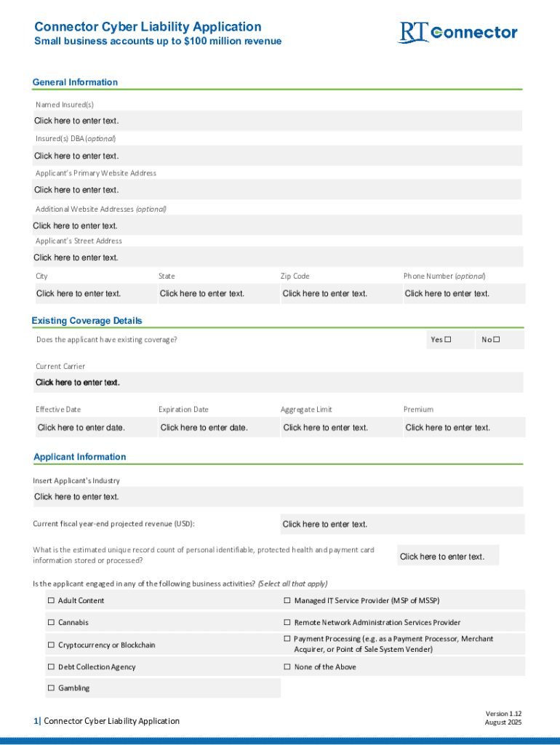This screenshot has width=560, height=745.
Task: Check No for existing coverage
Action: 497,340
